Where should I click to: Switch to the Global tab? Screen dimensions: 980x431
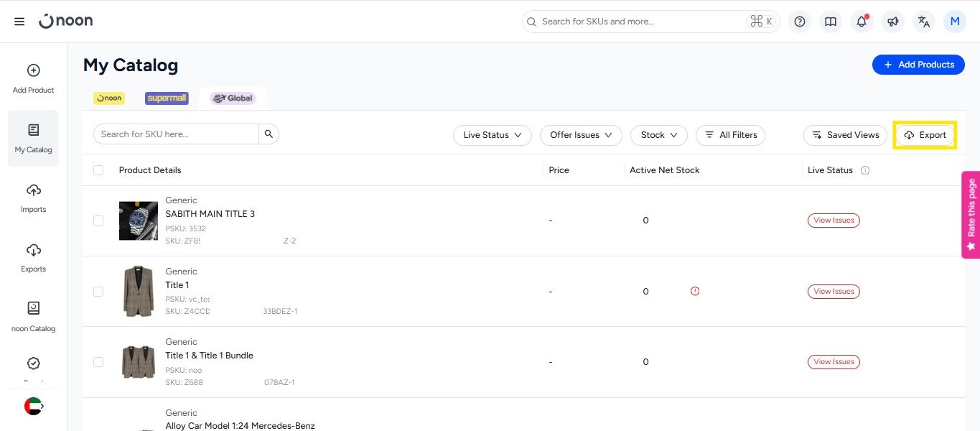point(233,98)
